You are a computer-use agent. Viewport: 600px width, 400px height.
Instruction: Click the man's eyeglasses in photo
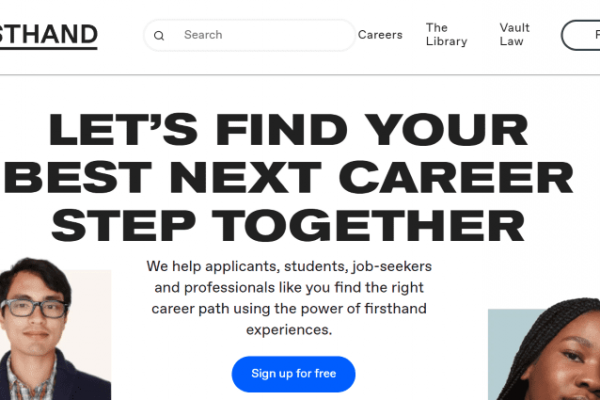click(34, 309)
